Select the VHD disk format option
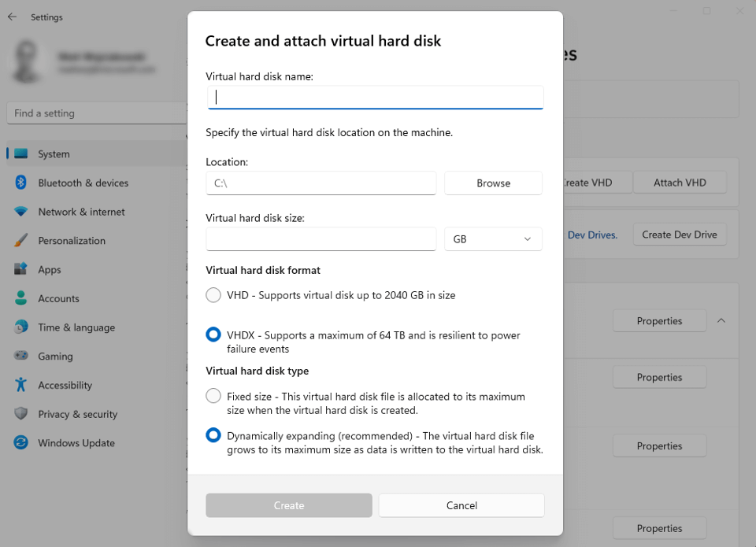 click(x=213, y=294)
